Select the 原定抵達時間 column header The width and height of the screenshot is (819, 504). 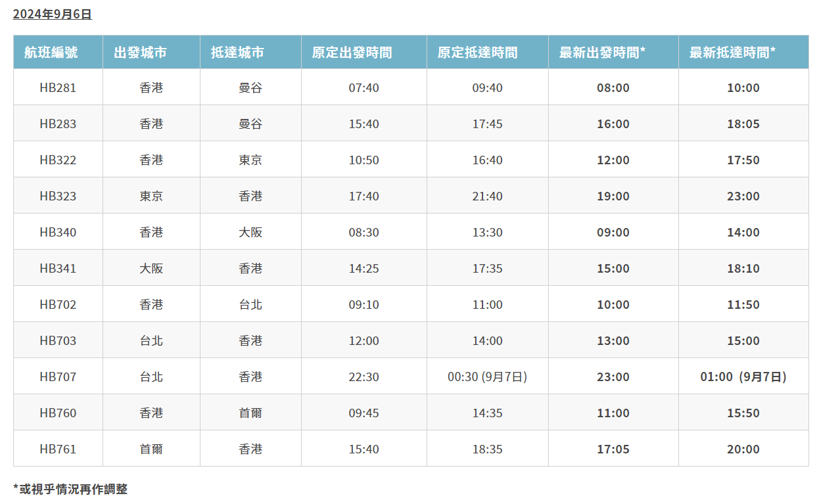tap(487, 53)
